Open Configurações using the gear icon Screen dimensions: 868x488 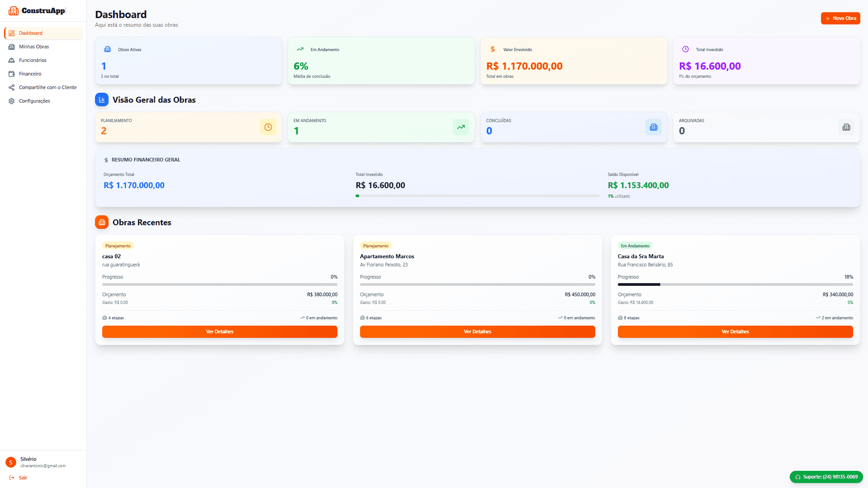12,101
